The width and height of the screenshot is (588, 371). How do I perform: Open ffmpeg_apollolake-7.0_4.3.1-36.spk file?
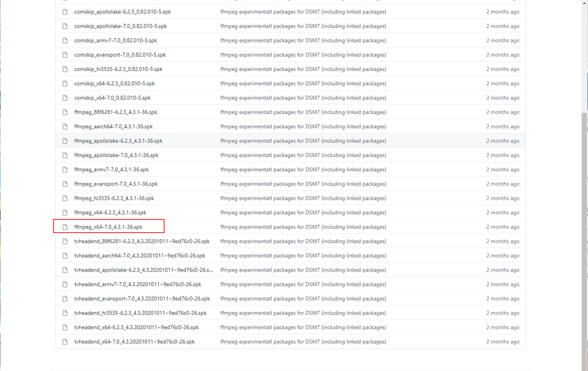pos(116,155)
